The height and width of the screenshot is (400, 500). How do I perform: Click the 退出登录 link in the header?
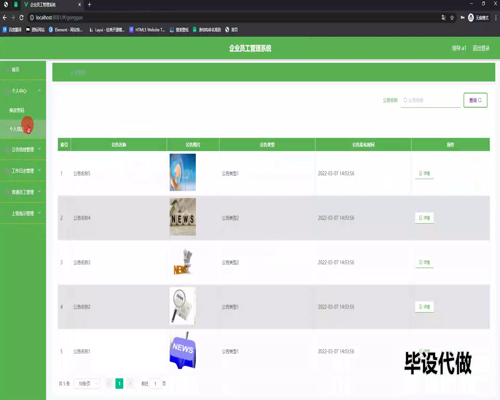coord(481,48)
